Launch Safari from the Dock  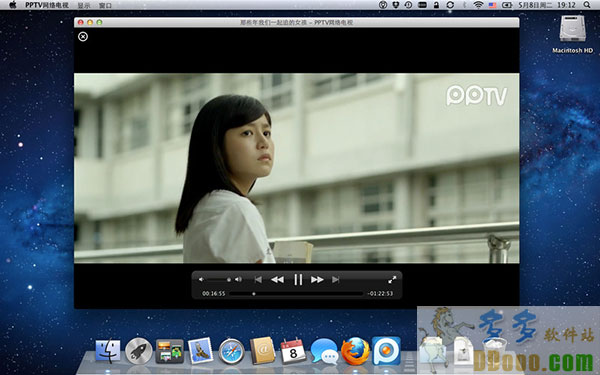point(232,351)
